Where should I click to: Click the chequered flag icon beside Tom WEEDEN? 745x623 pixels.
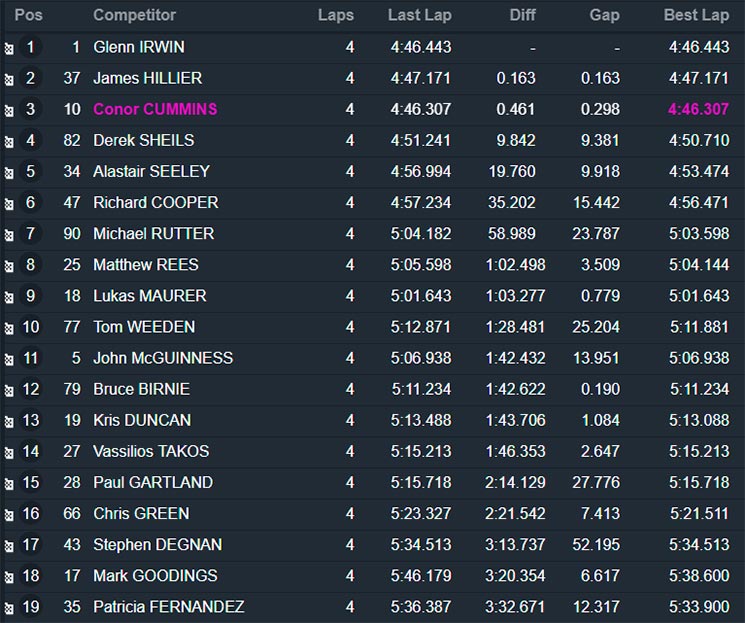9,328
